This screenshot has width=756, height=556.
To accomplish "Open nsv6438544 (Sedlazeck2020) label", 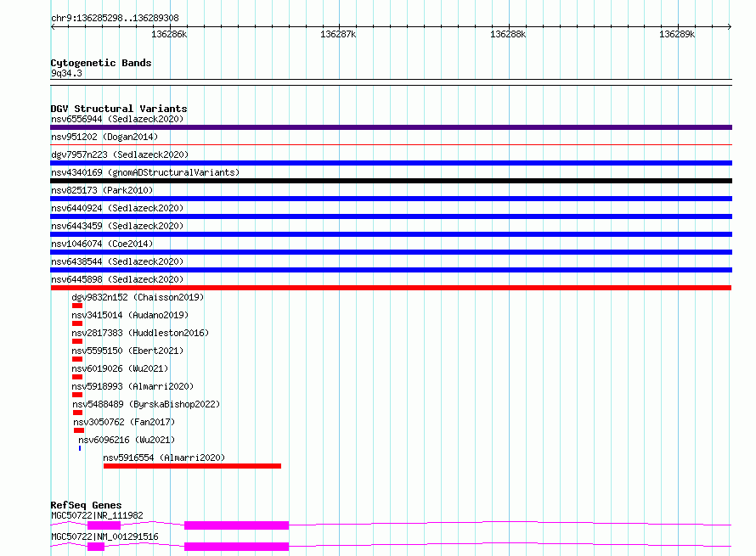I will click(117, 261).
